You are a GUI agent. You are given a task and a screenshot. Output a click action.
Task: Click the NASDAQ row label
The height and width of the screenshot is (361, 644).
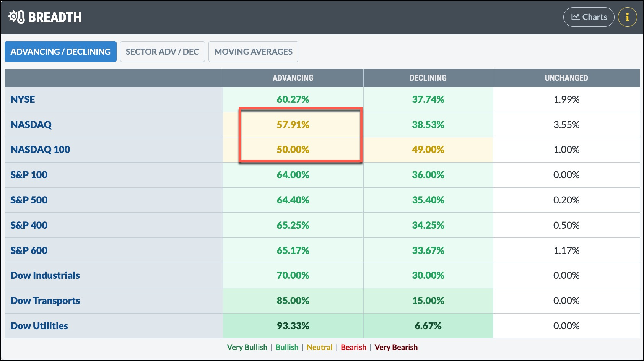point(31,125)
